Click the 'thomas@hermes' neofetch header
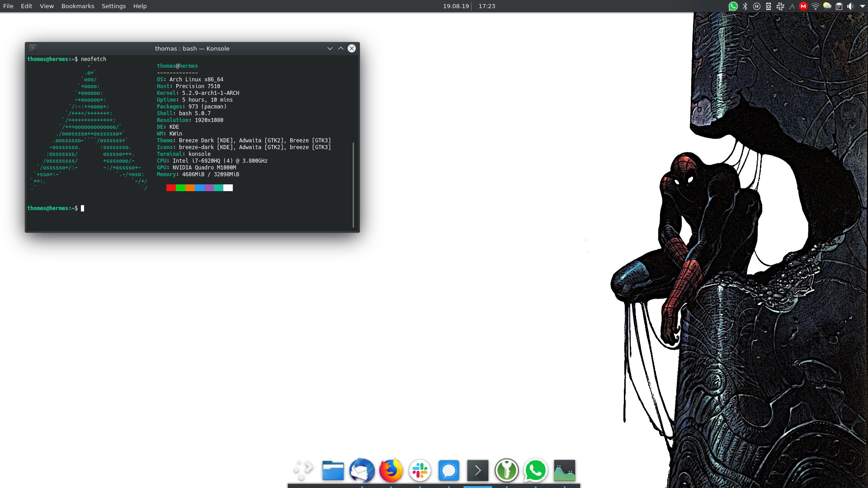 point(177,66)
